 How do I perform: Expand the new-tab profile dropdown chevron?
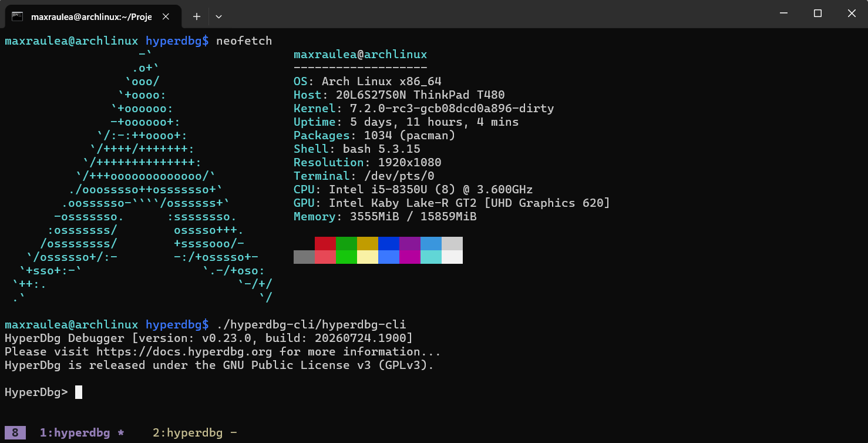click(218, 16)
